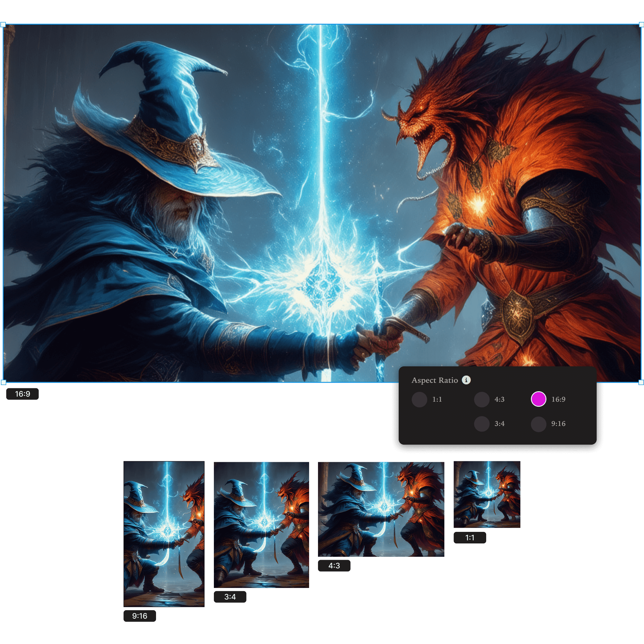Click the 1:1 label tag
The width and height of the screenshot is (644, 644).
[x=470, y=537]
